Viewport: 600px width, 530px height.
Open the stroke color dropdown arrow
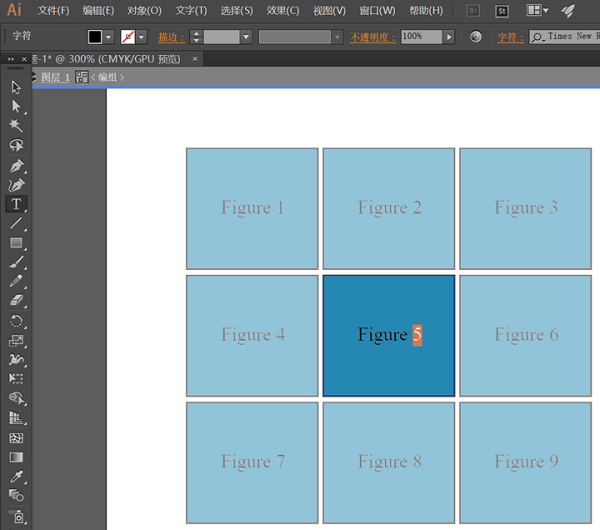141,37
